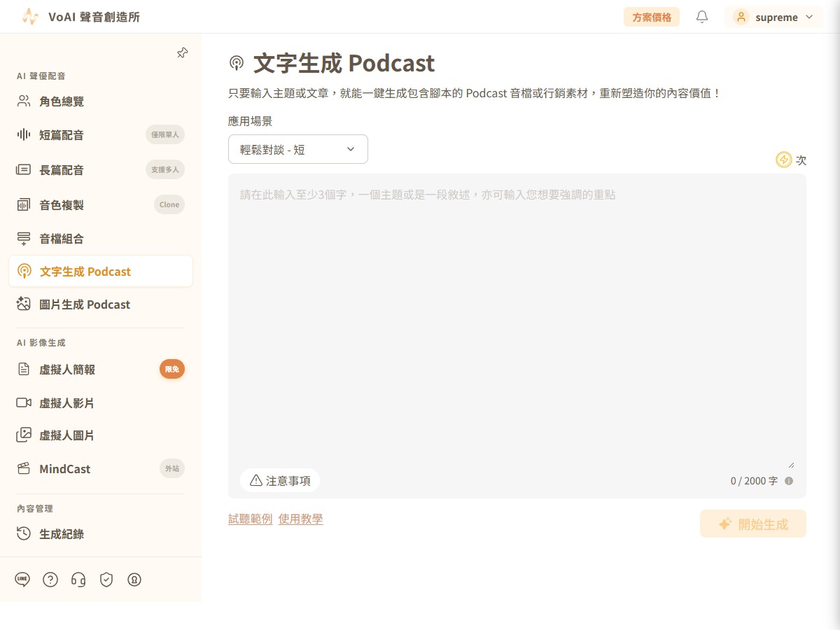Click the 方案價格 button
The height and width of the screenshot is (630, 840).
point(652,17)
